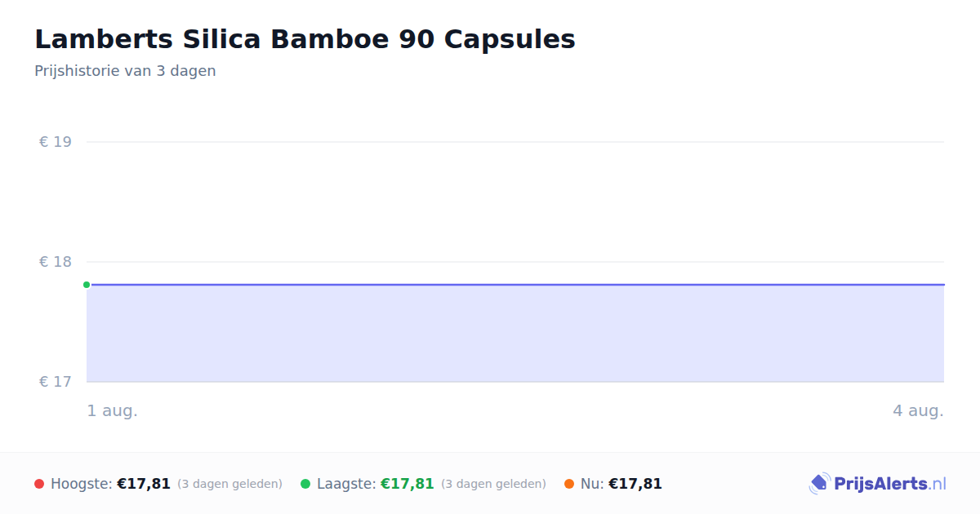Click the highest price value €17,81
Image resolution: width=980 pixels, height=514 pixels.
144,484
